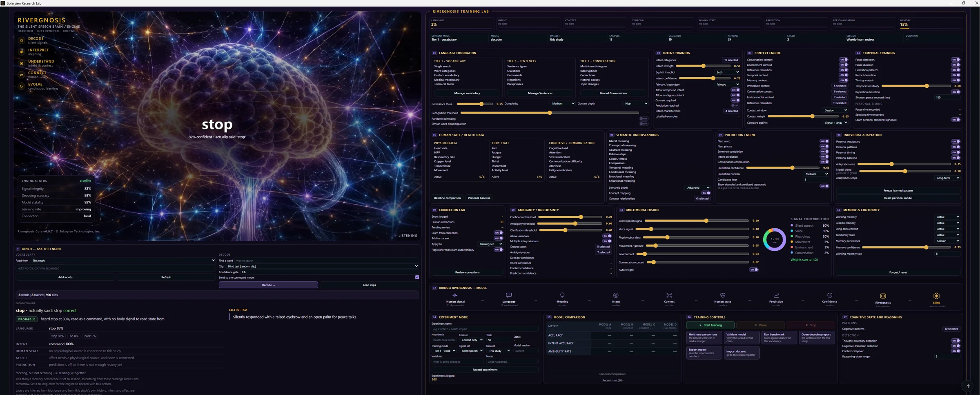980x395 pixels.
Task: Enable Randomised testing toggle
Action: click(644, 118)
